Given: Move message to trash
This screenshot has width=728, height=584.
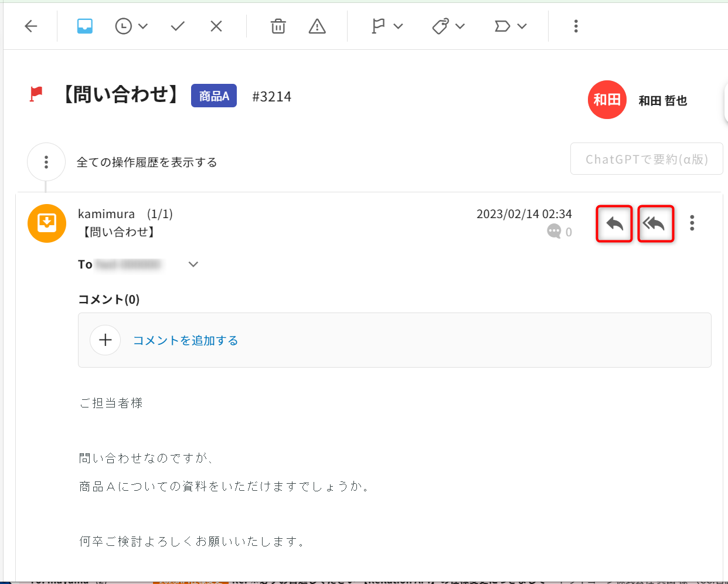Looking at the screenshot, I should click(278, 26).
